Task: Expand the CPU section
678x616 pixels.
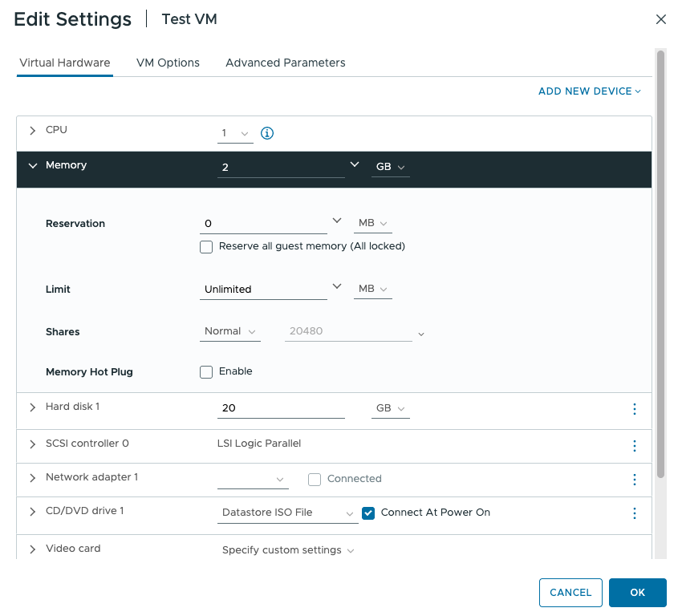Action: pyautogui.click(x=32, y=131)
